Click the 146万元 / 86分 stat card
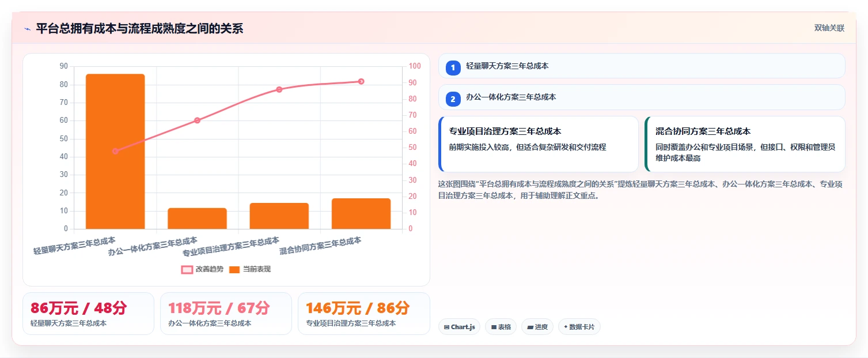The image size is (868, 358). click(x=364, y=314)
